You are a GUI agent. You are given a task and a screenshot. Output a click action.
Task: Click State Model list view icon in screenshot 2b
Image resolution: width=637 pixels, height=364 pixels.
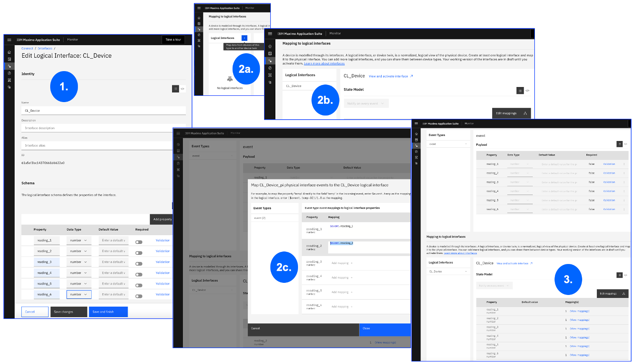pyautogui.click(x=520, y=90)
